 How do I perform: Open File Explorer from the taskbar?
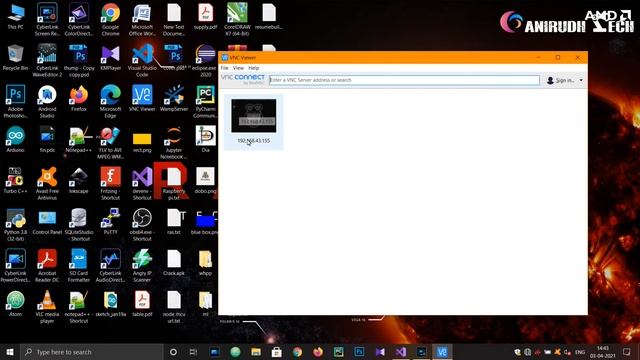(x=256, y=352)
